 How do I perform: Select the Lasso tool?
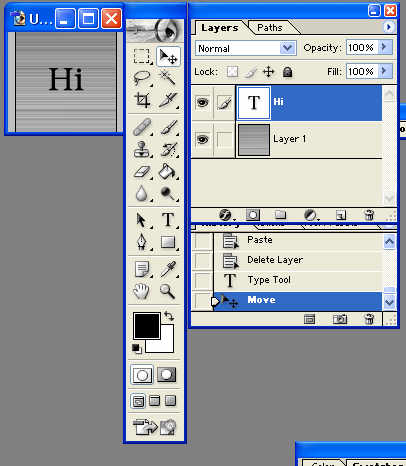coord(142,78)
